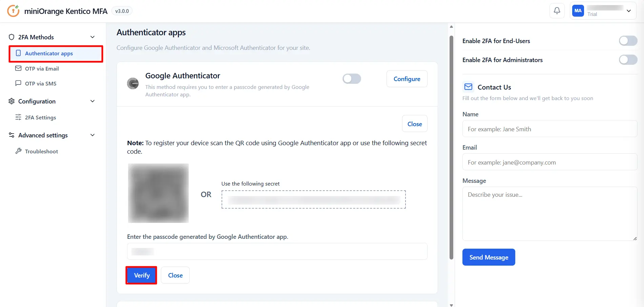
Task: Click the Advanced settings icon
Action: click(12, 135)
